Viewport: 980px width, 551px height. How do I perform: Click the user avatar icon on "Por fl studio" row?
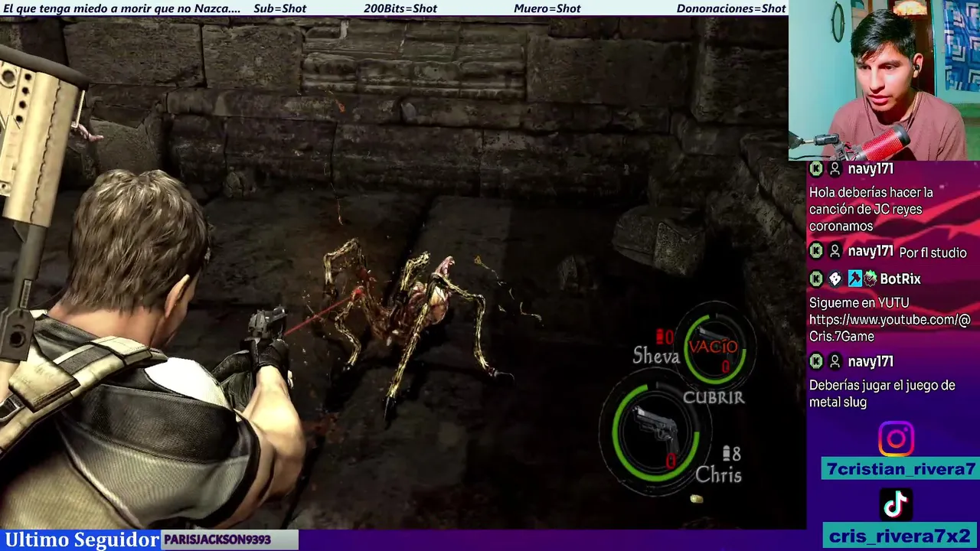[x=835, y=251]
